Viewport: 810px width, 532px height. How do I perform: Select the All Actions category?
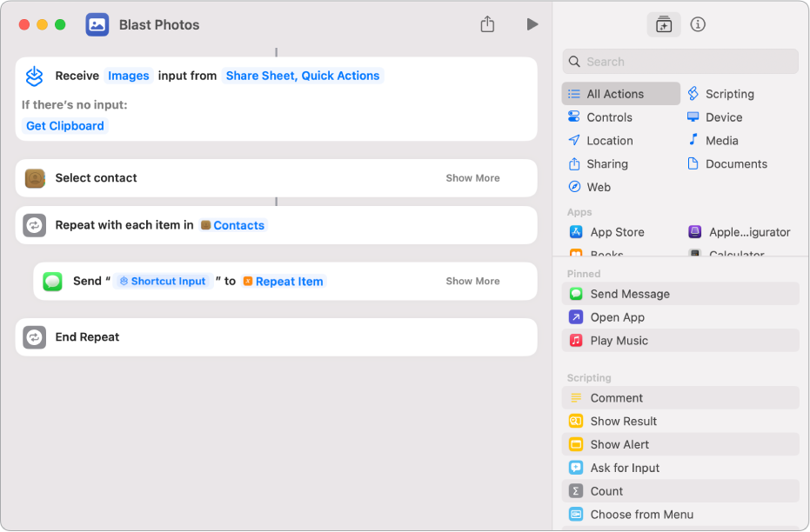click(x=621, y=94)
